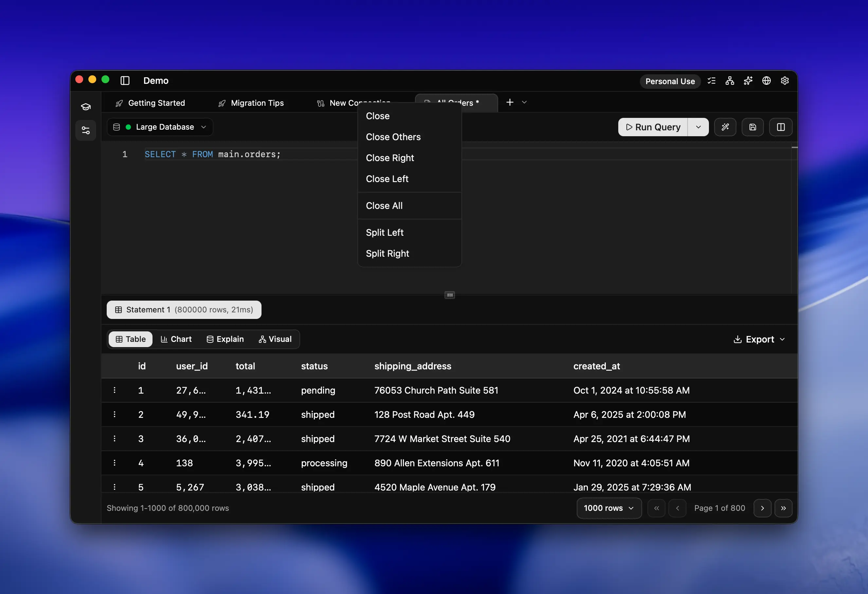
Task: Open the AI assistant sparkles icon
Action: [748, 81]
